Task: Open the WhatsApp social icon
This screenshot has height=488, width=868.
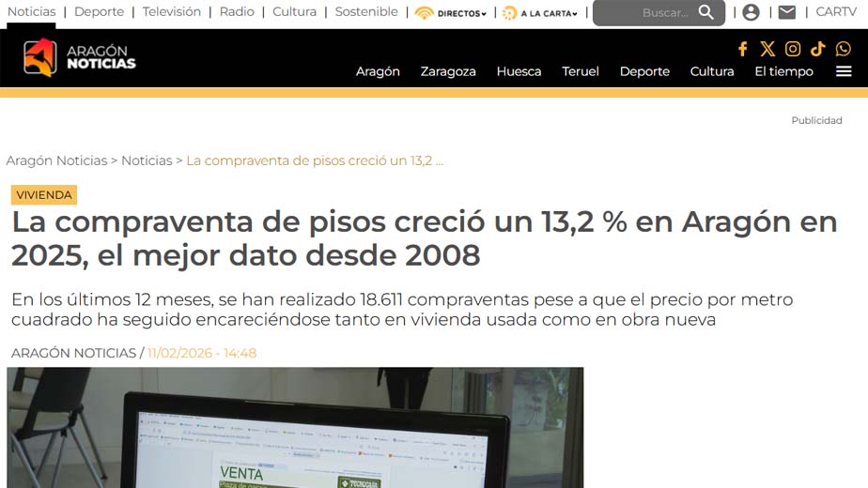Action: point(843,49)
